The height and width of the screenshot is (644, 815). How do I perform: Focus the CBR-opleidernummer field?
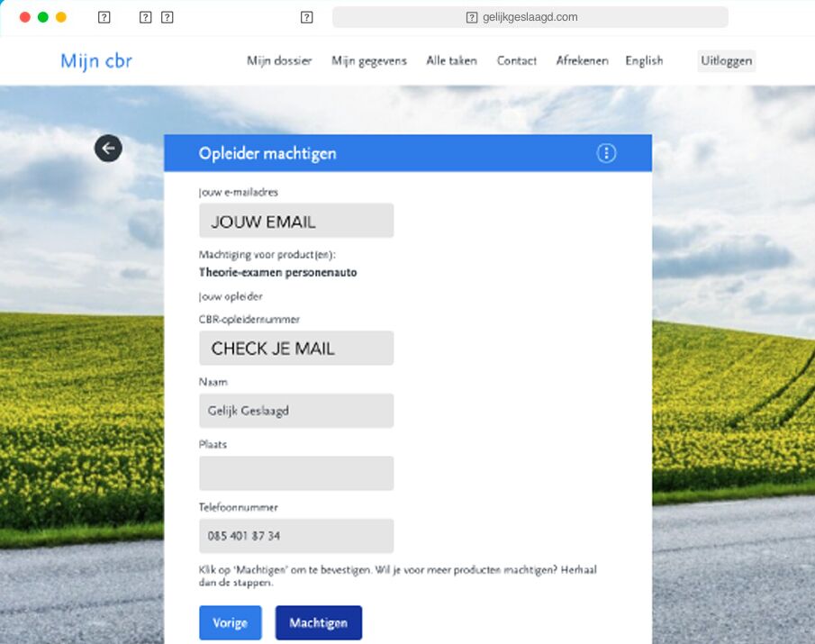296,348
